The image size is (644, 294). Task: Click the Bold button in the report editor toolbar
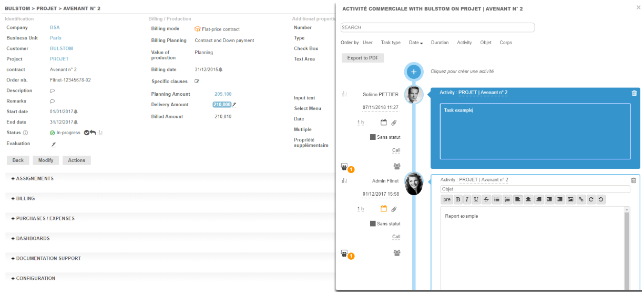point(458,199)
